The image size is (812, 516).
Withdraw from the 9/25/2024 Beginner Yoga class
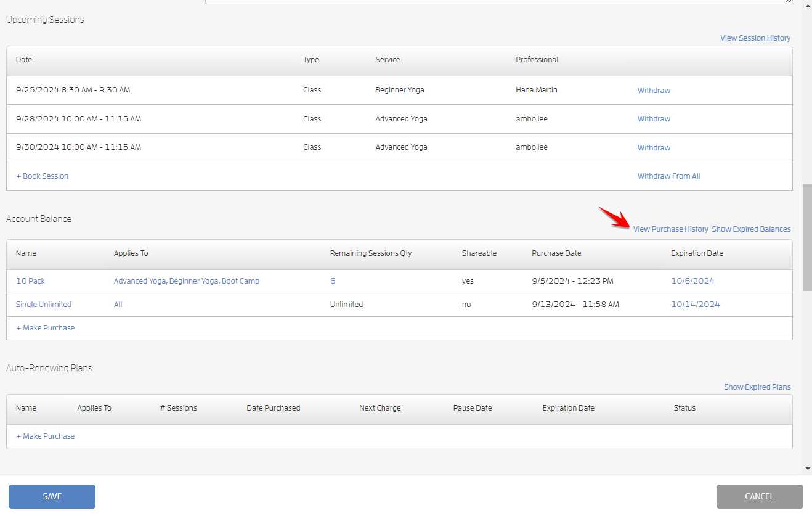654,91
